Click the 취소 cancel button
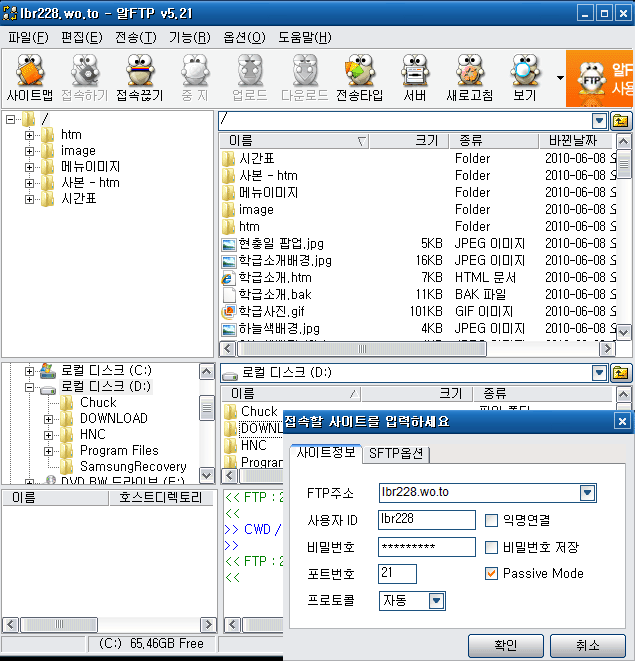635x661 pixels. tap(587, 645)
